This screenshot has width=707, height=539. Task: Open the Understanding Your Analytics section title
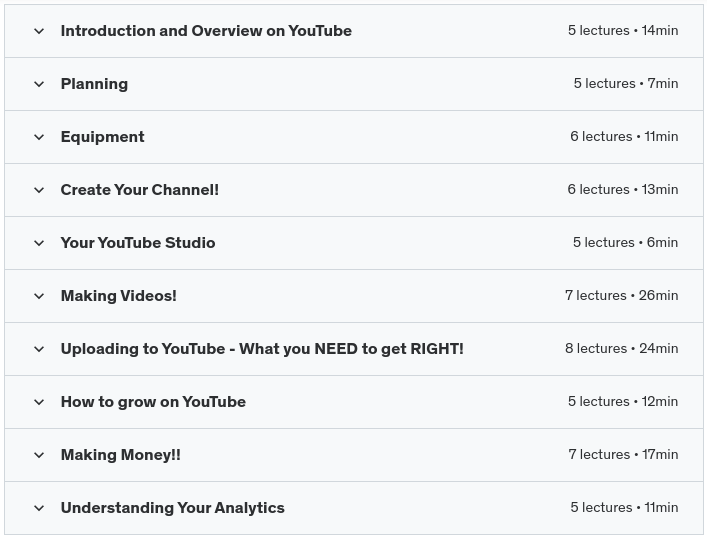(172, 508)
